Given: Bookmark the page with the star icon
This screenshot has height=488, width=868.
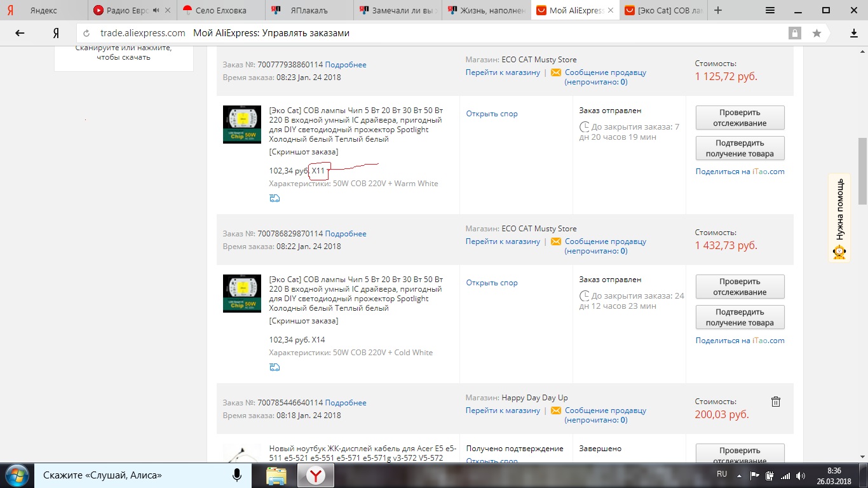Looking at the screenshot, I should (817, 33).
